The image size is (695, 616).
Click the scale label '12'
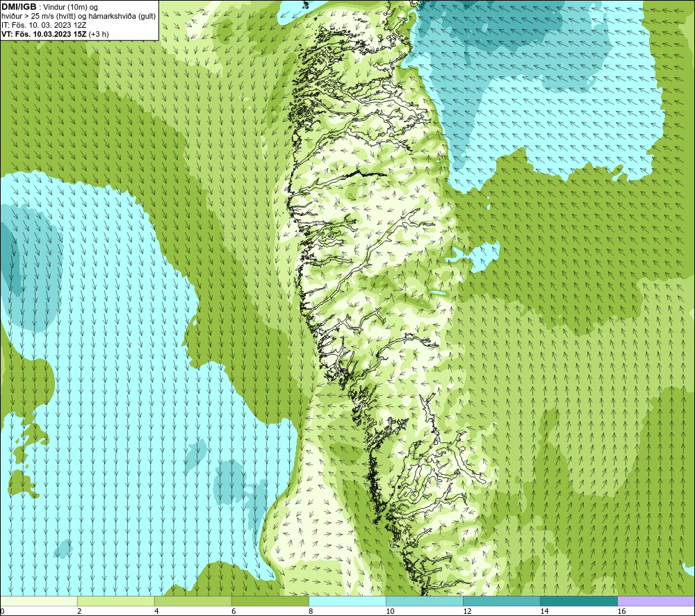(467, 612)
